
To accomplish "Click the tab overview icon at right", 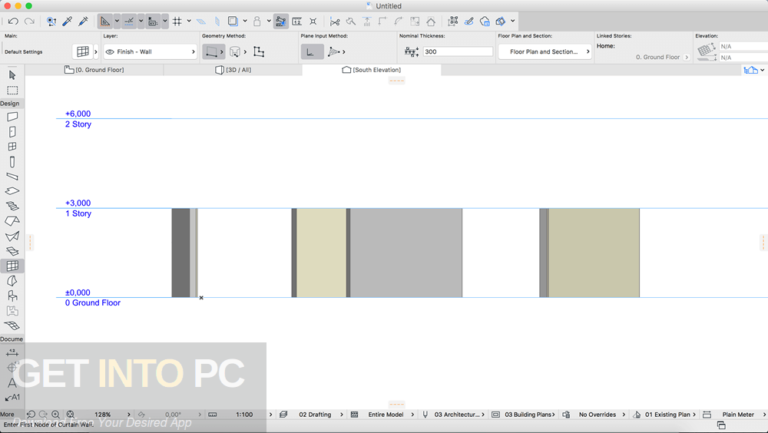I will (x=750, y=70).
